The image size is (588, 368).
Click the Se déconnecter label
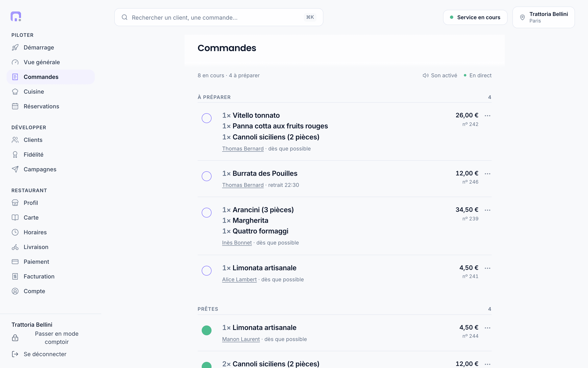[45, 354]
